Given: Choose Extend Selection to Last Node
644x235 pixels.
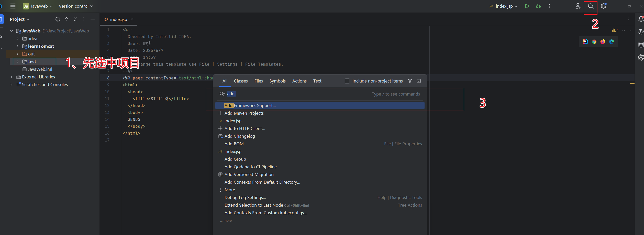Looking at the screenshot, I should tap(320, 205).
